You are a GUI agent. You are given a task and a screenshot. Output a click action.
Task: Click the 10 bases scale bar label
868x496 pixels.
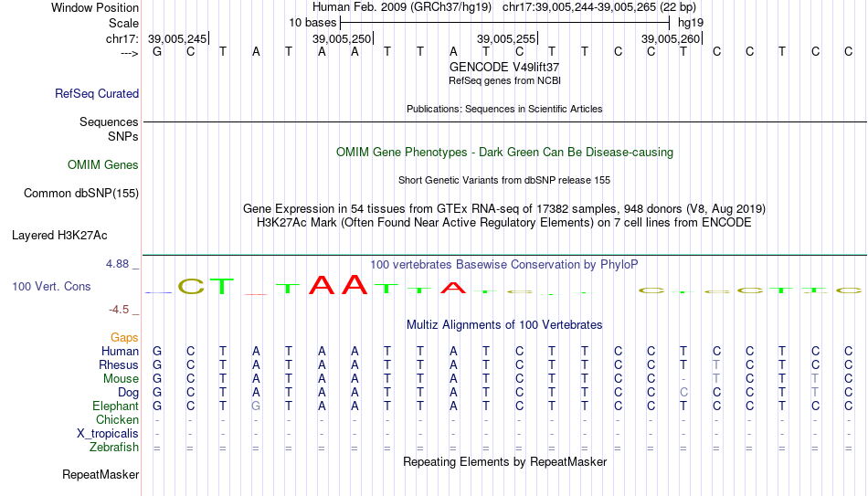[312, 23]
